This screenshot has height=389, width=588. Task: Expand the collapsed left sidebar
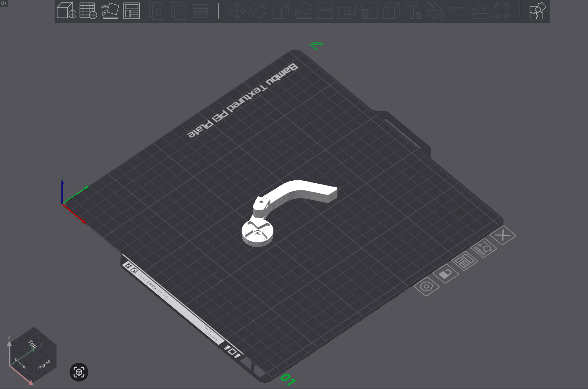point(4,3)
